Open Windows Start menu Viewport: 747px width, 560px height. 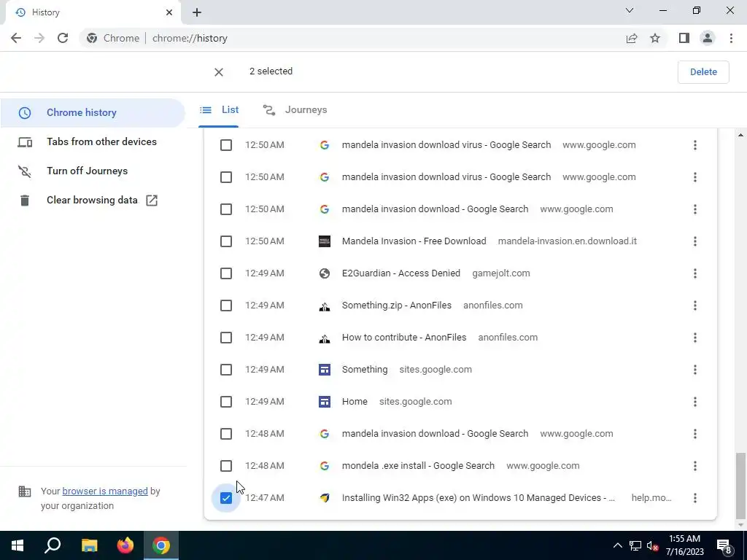point(18,545)
